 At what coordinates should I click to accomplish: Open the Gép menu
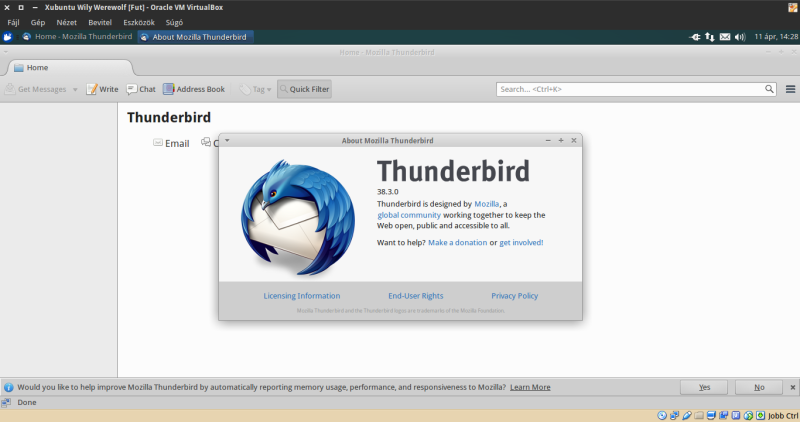(x=38, y=22)
